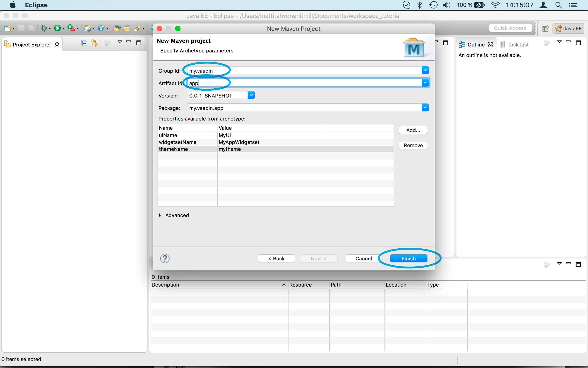Click the Path column header

(x=357, y=285)
